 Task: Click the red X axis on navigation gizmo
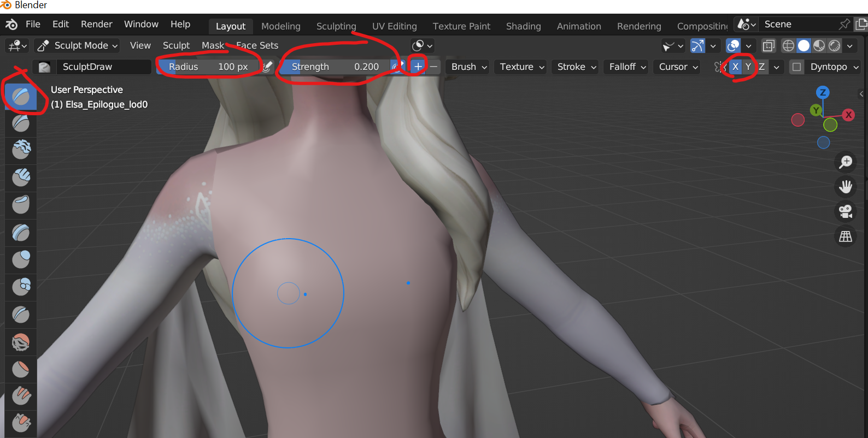[x=848, y=115]
